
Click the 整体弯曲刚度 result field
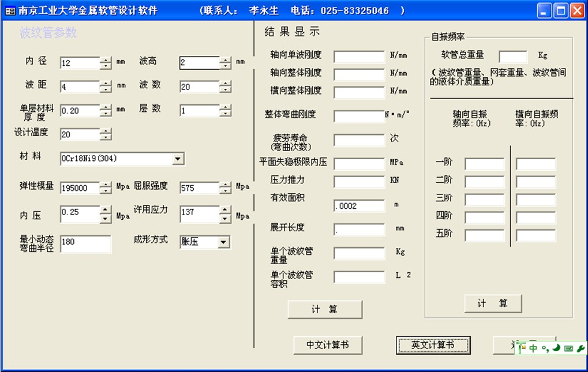pyautogui.click(x=359, y=116)
